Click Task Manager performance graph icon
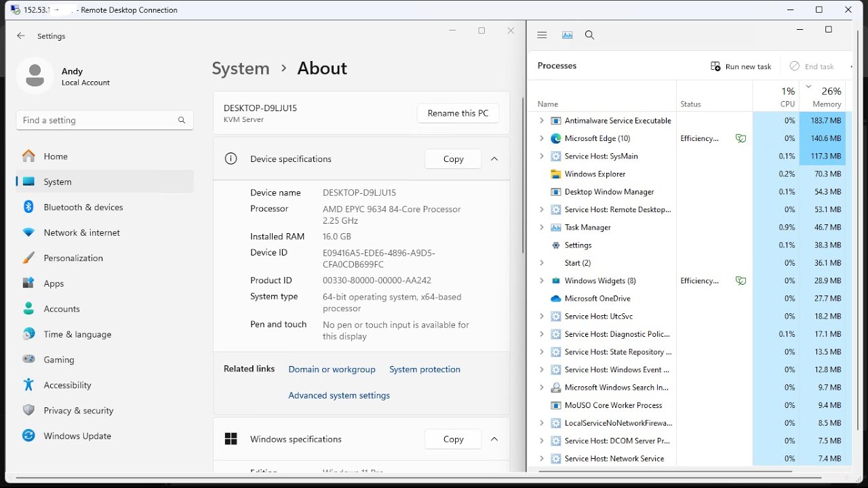The height and width of the screenshot is (488, 868). tap(568, 35)
